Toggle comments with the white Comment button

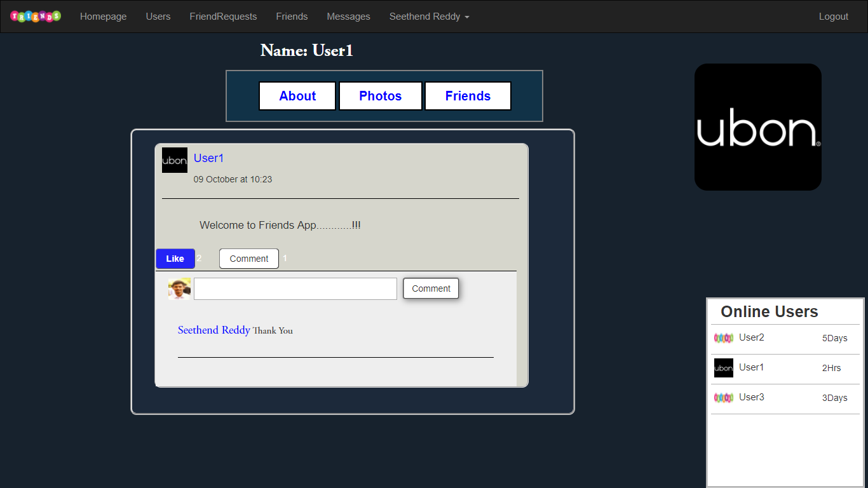coord(249,259)
